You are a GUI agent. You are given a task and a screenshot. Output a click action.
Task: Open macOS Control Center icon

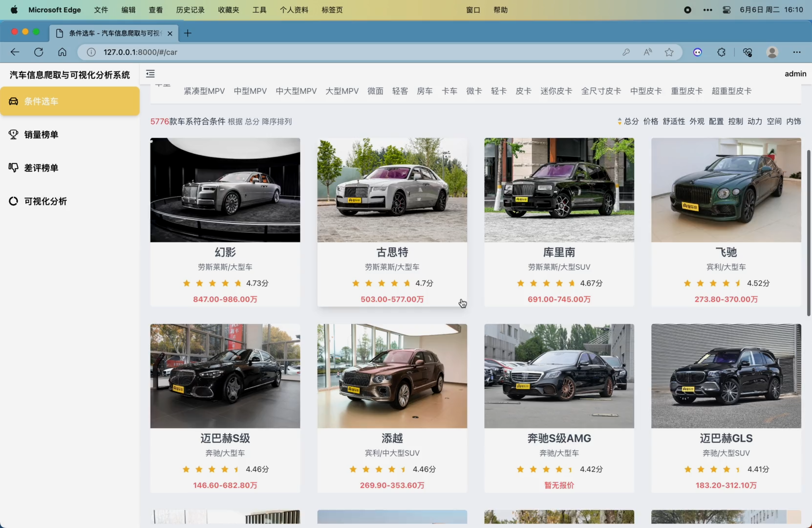click(x=727, y=10)
